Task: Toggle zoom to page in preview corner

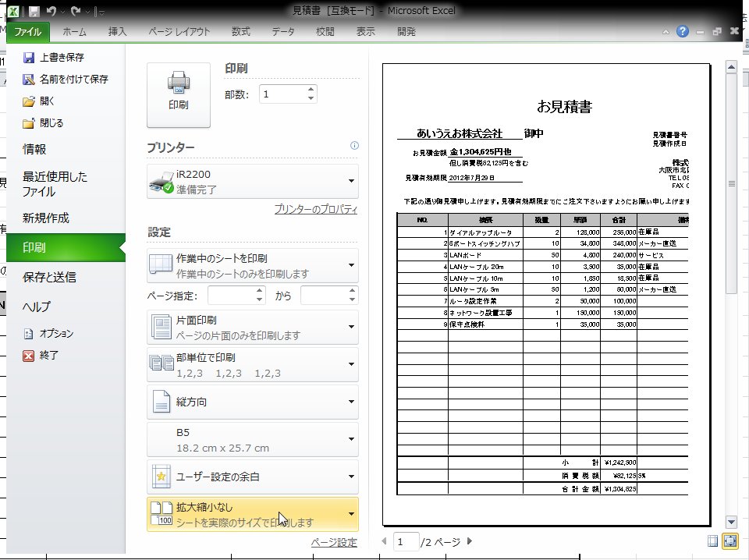Action: tap(730, 541)
